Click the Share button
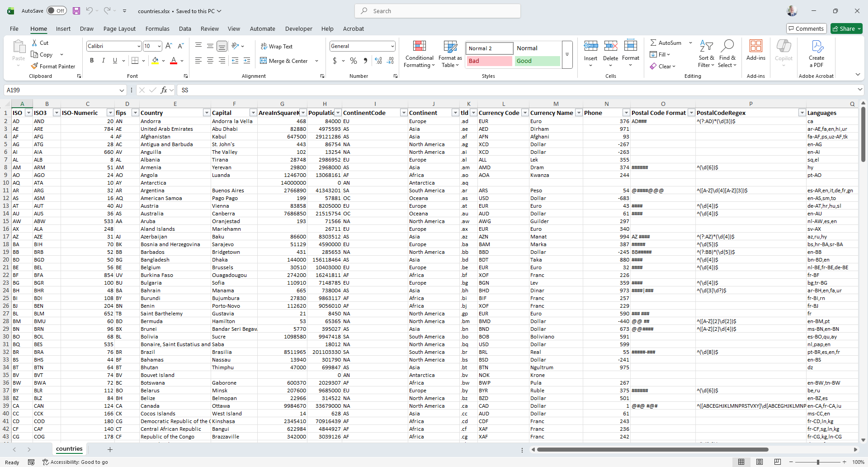This screenshot has height=467, width=868. pyautogui.click(x=846, y=29)
